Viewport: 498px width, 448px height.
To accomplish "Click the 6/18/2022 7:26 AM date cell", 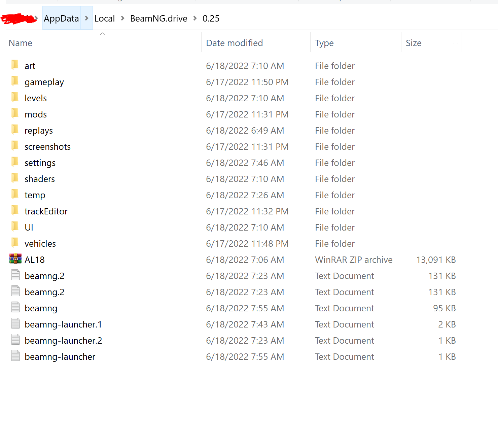I will click(x=245, y=195).
